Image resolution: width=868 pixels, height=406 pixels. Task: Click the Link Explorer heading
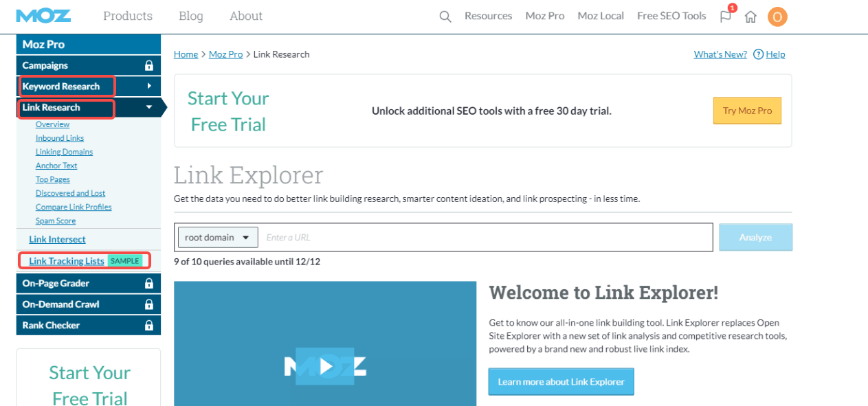point(248,175)
